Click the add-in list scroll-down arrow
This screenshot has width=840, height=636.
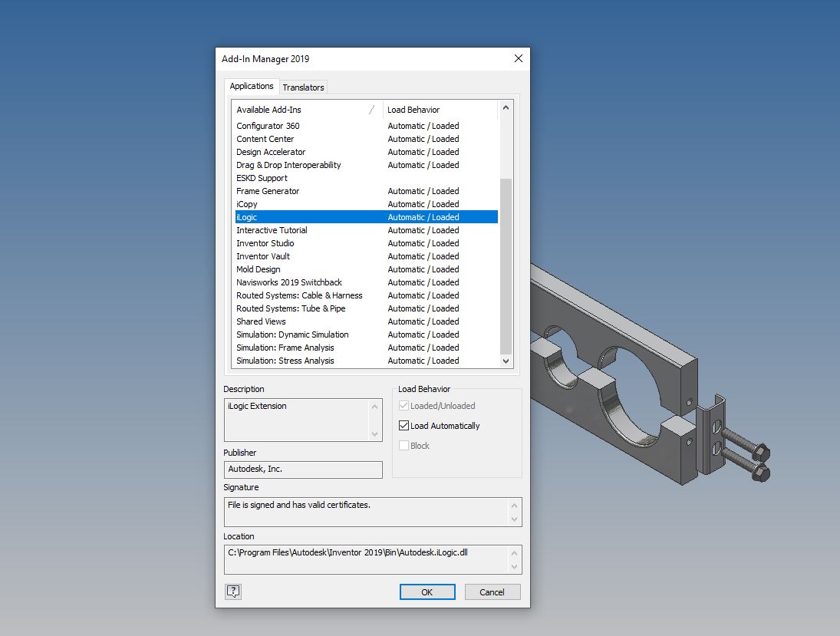coord(506,361)
